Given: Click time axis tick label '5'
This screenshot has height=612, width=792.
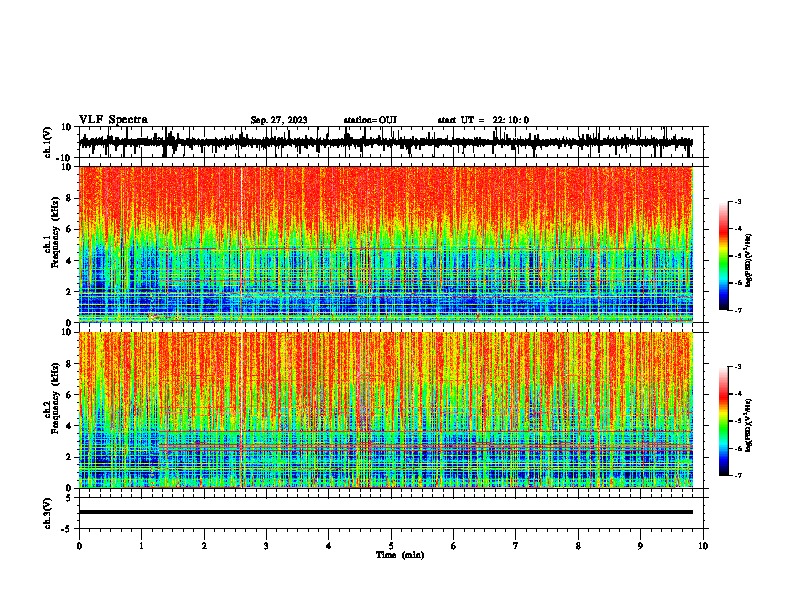Looking at the screenshot, I should (x=391, y=546).
